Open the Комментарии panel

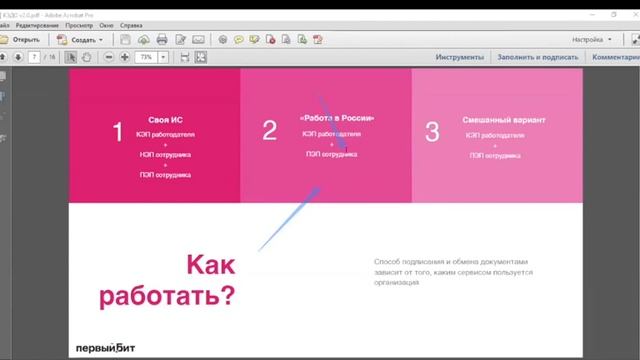[x=616, y=57]
